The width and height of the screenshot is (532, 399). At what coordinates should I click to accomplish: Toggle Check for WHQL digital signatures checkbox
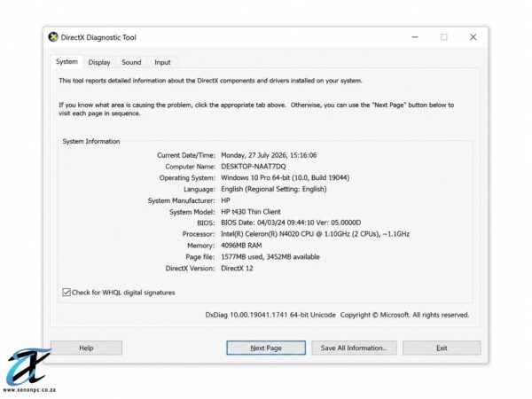tap(66, 292)
